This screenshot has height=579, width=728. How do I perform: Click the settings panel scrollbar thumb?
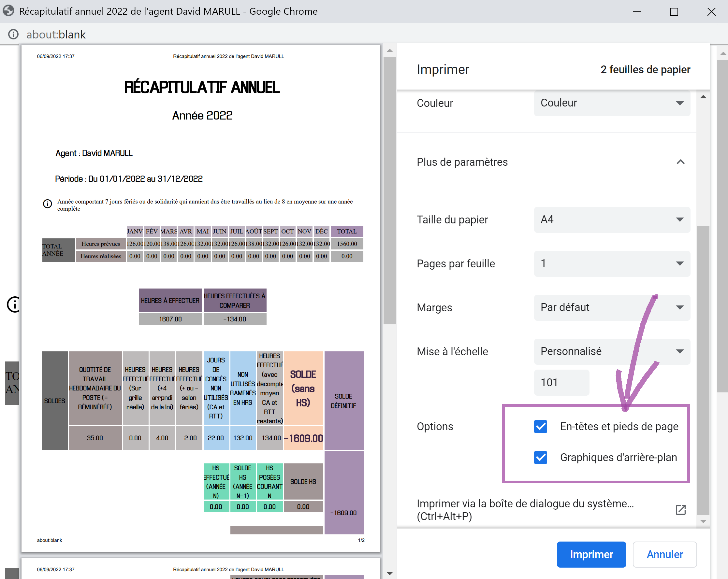point(703,371)
